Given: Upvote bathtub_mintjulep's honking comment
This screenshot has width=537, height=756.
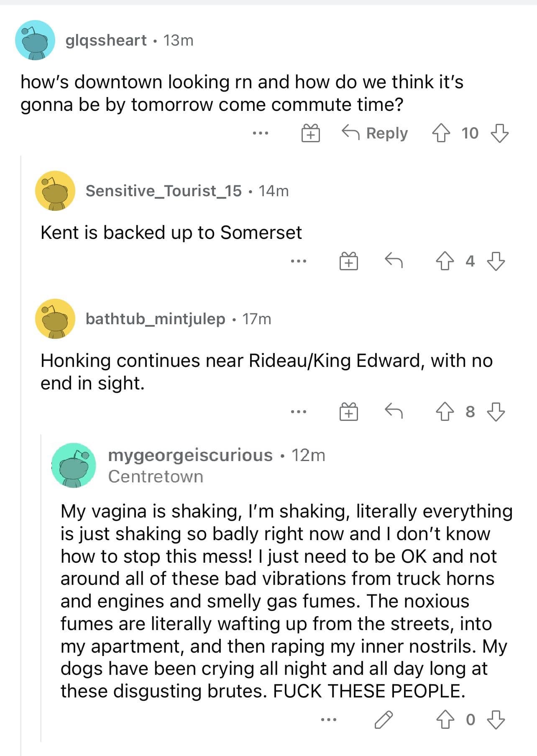Looking at the screenshot, I should (445, 412).
